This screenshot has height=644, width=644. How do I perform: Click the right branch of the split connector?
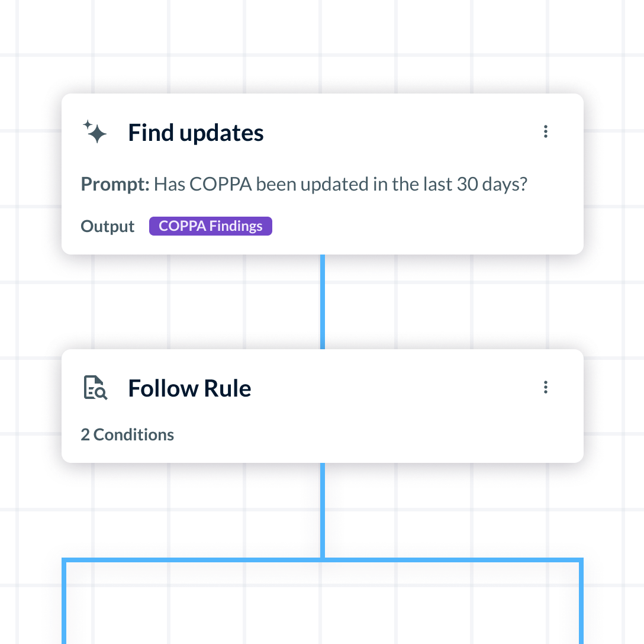click(x=582, y=604)
